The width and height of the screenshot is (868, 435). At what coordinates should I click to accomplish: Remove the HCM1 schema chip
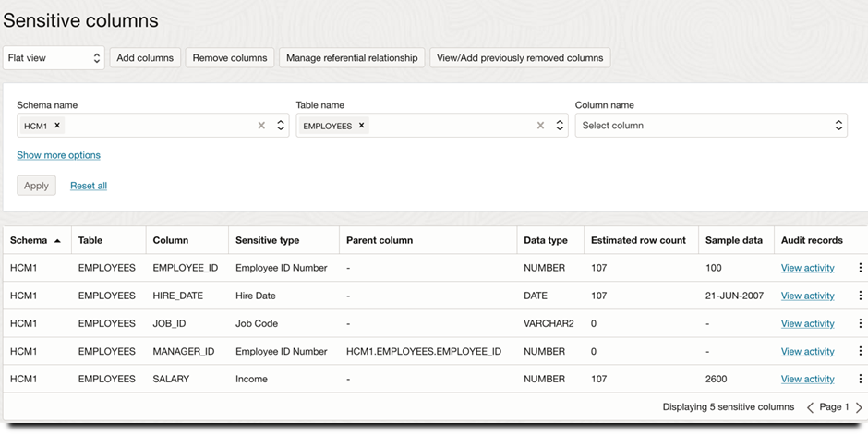57,126
